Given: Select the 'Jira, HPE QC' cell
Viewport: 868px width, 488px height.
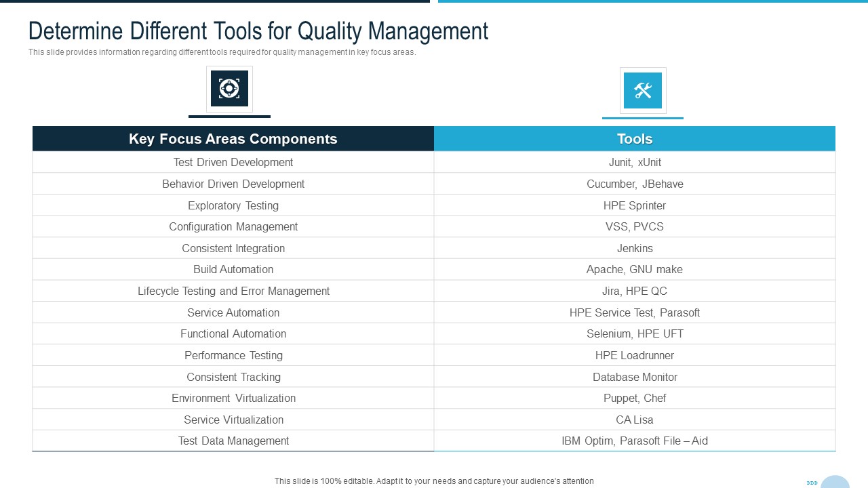Looking at the screenshot, I should 635,291.
